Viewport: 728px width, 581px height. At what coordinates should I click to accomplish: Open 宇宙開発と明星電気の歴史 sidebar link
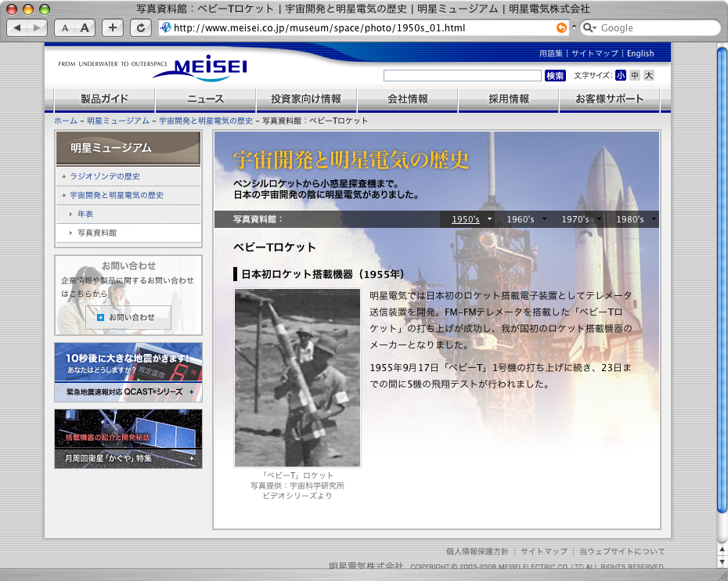(x=117, y=196)
